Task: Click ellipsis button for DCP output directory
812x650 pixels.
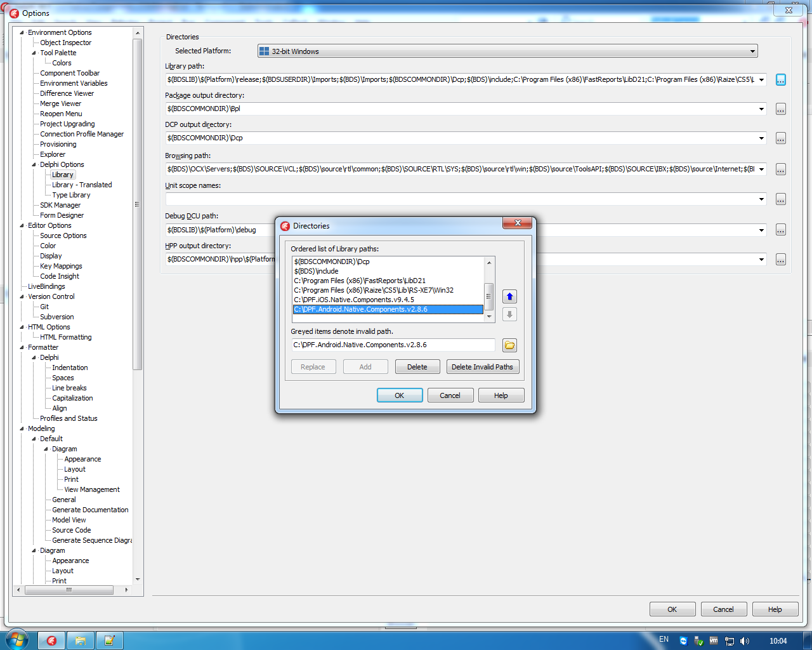Action: 781,138
